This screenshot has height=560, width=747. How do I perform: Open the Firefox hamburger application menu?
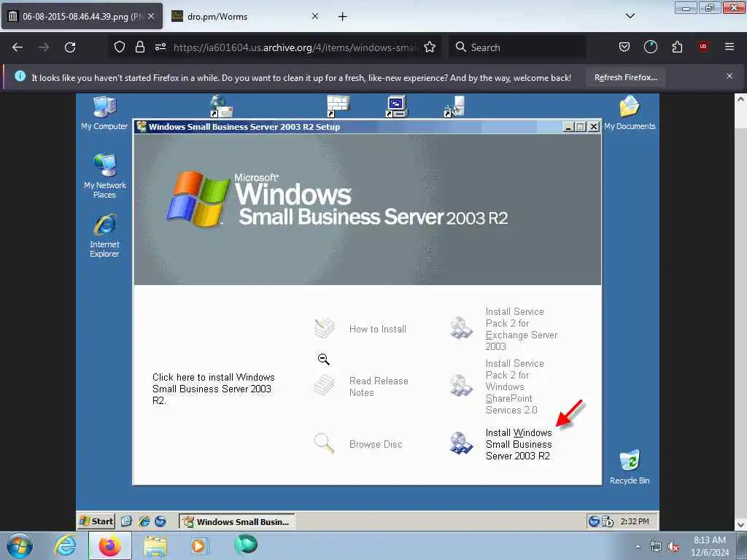point(729,47)
